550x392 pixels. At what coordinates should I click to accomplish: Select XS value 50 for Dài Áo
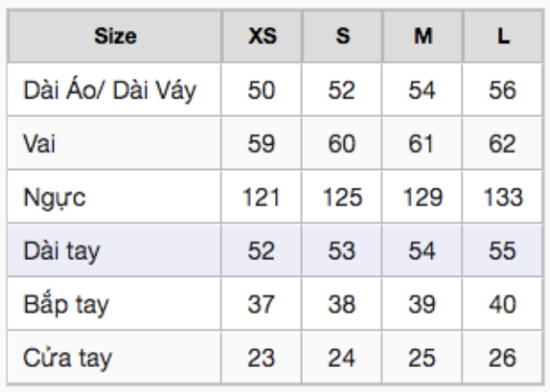click(262, 90)
